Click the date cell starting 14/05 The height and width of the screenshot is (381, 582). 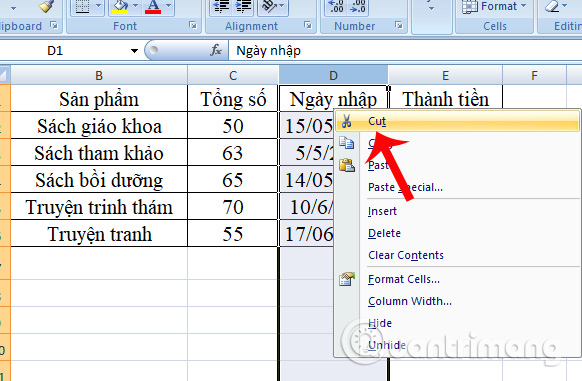(307, 180)
